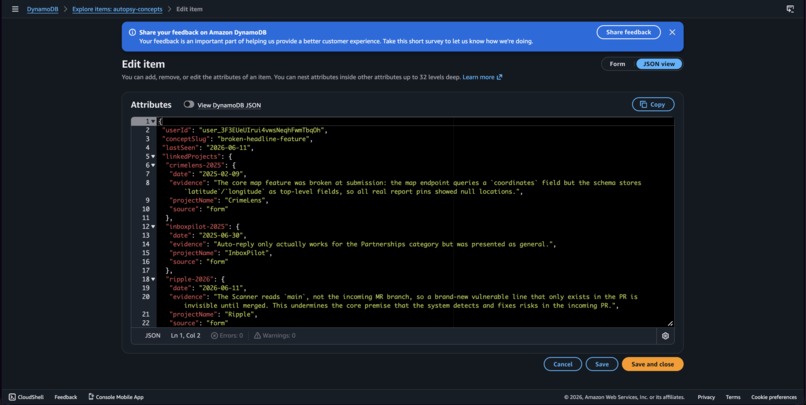Collapse the linkedProjects fold on line 5

point(153,157)
